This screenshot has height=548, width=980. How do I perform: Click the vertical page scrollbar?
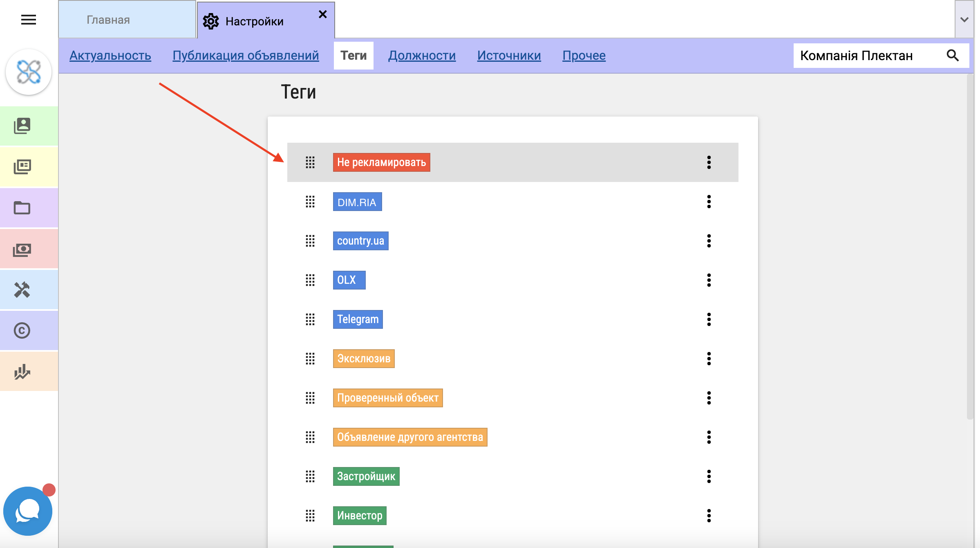(970, 247)
